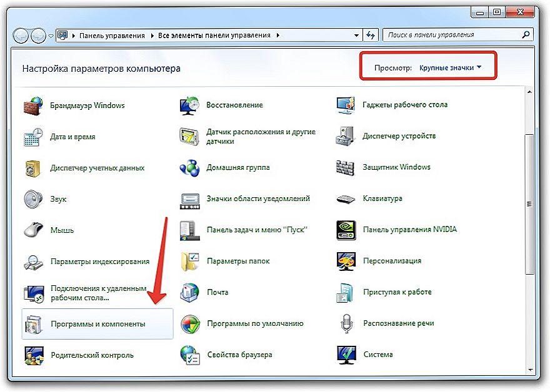Click the control panel search field
Viewport: 550px width, 392px height.
click(x=457, y=35)
